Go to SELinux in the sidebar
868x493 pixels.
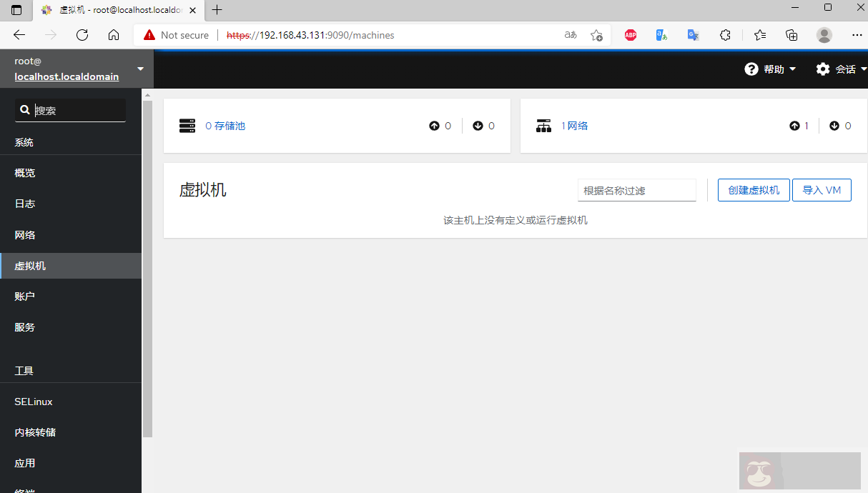pyautogui.click(x=34, y=402)
